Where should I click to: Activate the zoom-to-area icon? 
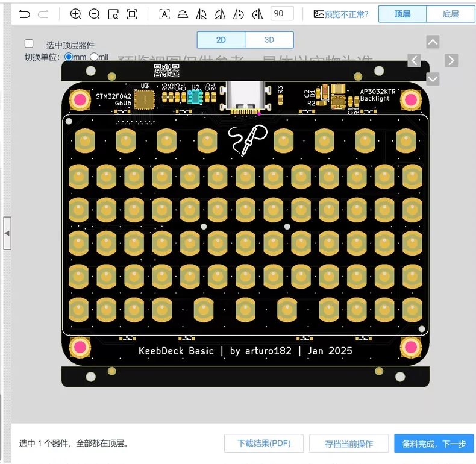pos(113,14)
